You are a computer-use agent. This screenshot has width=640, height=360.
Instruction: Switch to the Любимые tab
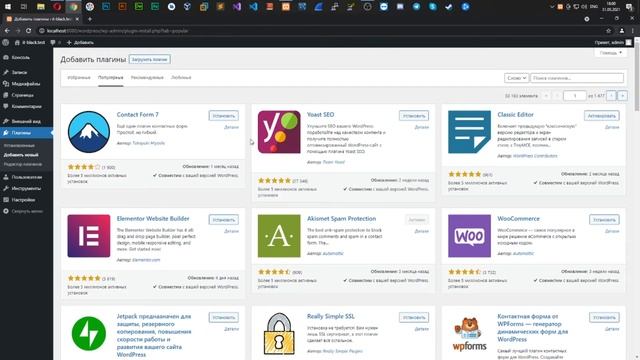pos(181,78)
